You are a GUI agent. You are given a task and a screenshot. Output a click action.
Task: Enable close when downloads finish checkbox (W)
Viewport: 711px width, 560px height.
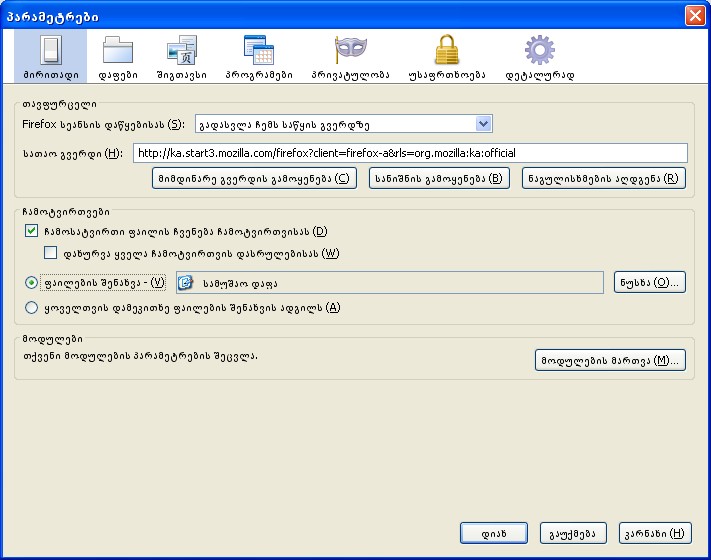(50, 253)
